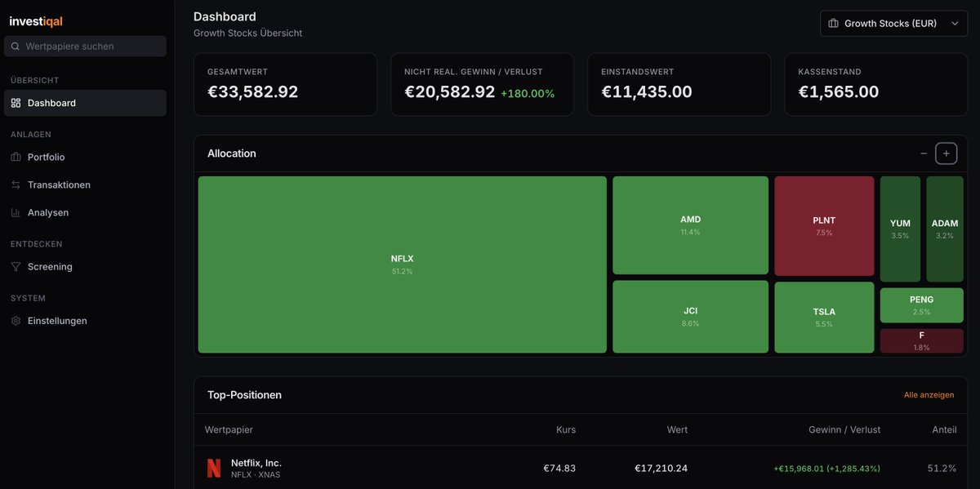Click the chevron of portfolio selector

coord(954,24)
